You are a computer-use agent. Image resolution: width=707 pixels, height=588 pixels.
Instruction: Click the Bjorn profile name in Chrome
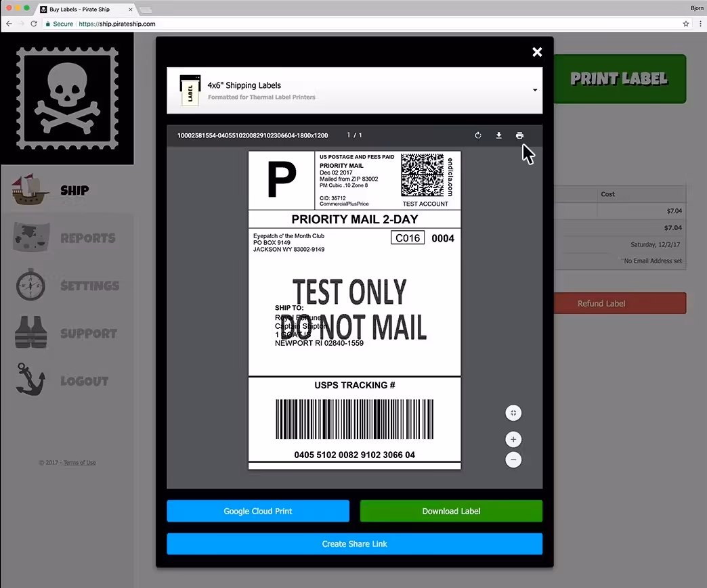[x=697, y=8]
